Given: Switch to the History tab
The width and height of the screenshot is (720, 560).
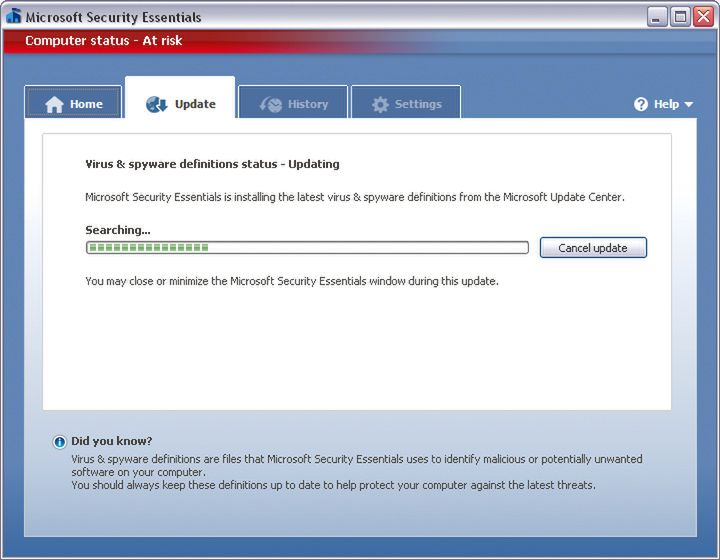Looking at the screenshot, I should tap(293, 103).
